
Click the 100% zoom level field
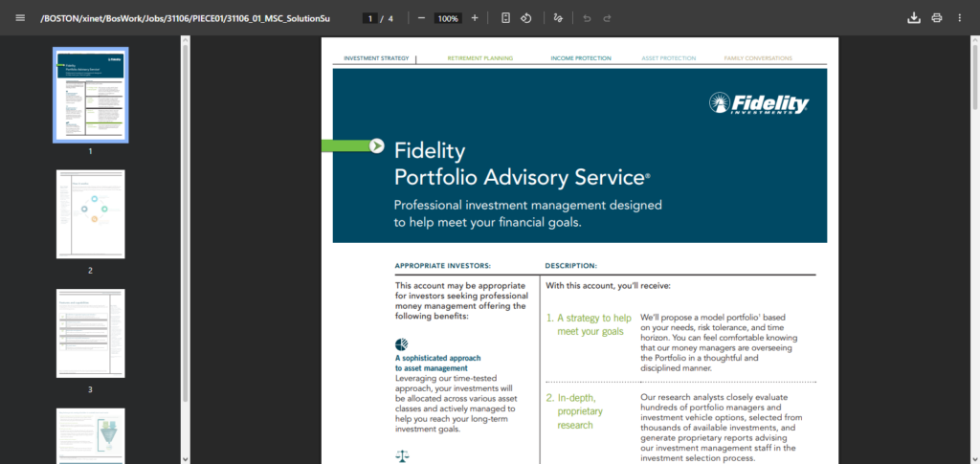click(448, 19)
